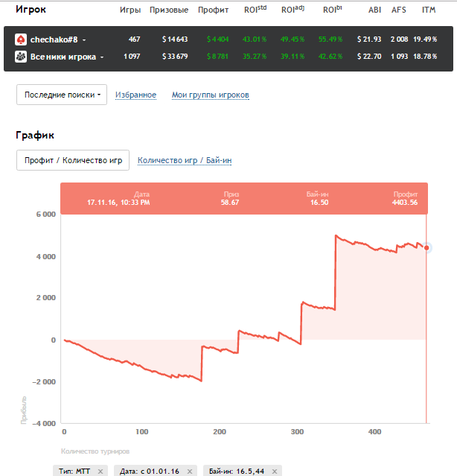Screen dimensions: 457x476
Task: Click the ITM column header
Action: pyautogui.click(x=429, y=10)
